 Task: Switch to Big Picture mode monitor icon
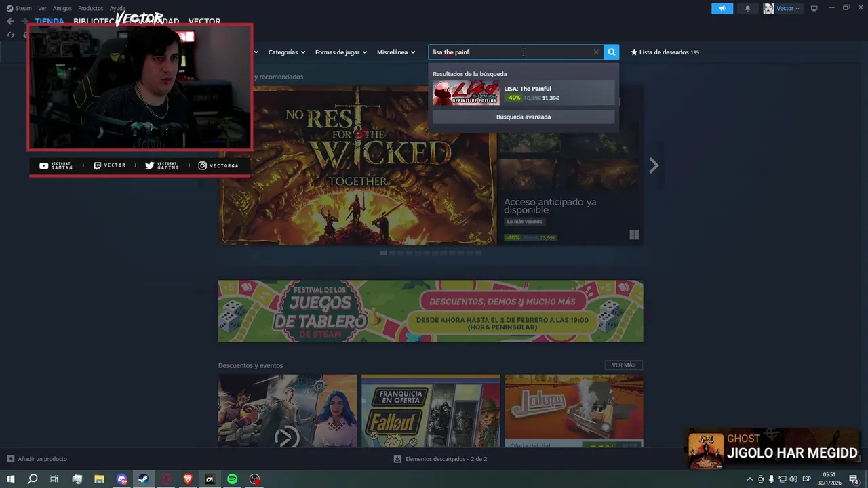coord(814,8)
